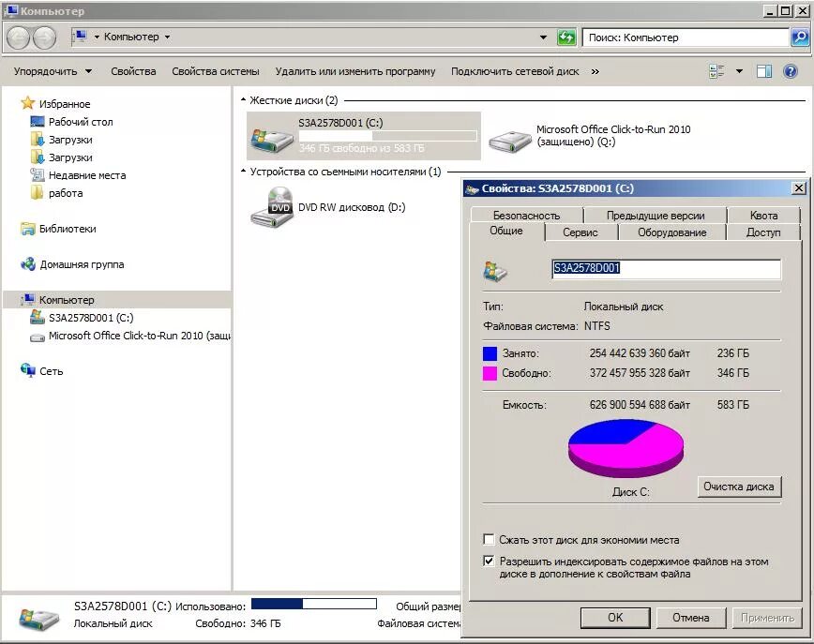Open the address bar history dropdown
Screen dimensions: 814x644
[543, 37]
